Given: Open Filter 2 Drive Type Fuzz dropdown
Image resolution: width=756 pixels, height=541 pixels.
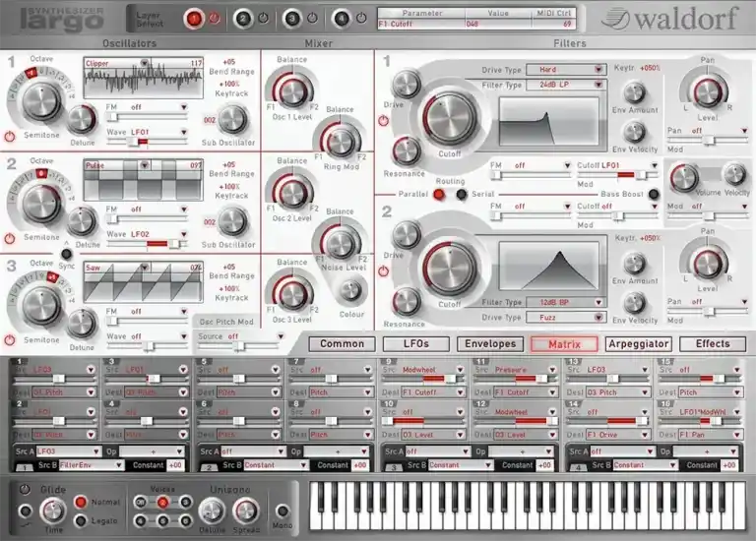Looking at the screenshot, I should [566, 318].
